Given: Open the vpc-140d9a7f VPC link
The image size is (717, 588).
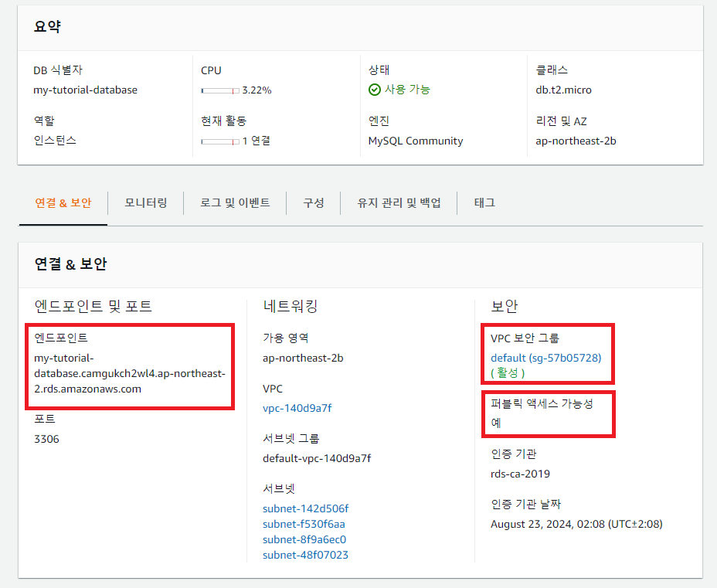Looking at the screenshot, I should (297, 408).
